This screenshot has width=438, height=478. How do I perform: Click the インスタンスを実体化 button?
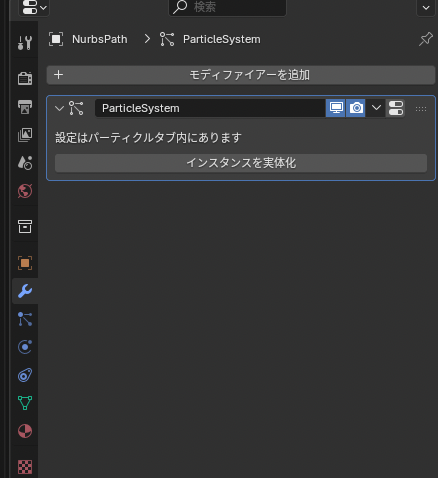(241, 163)
